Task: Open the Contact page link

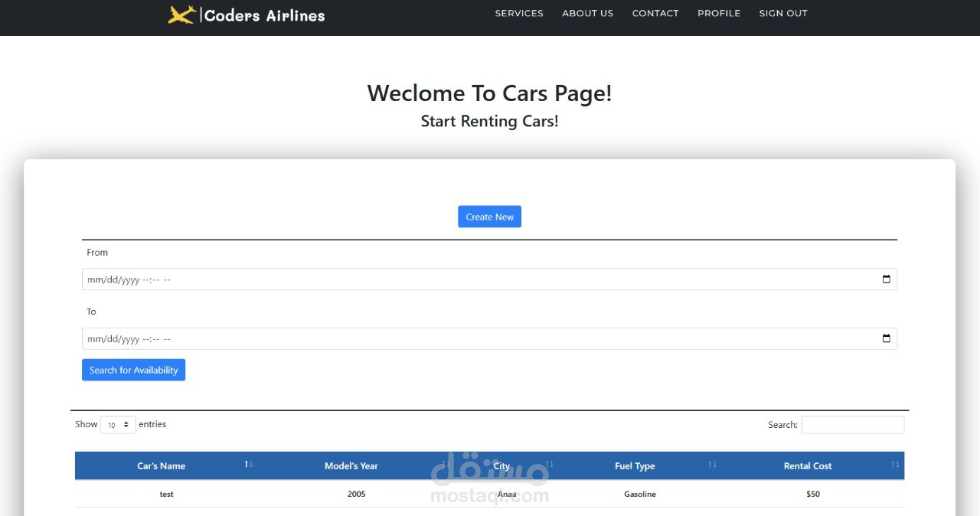Action: [x=655, y=13]
